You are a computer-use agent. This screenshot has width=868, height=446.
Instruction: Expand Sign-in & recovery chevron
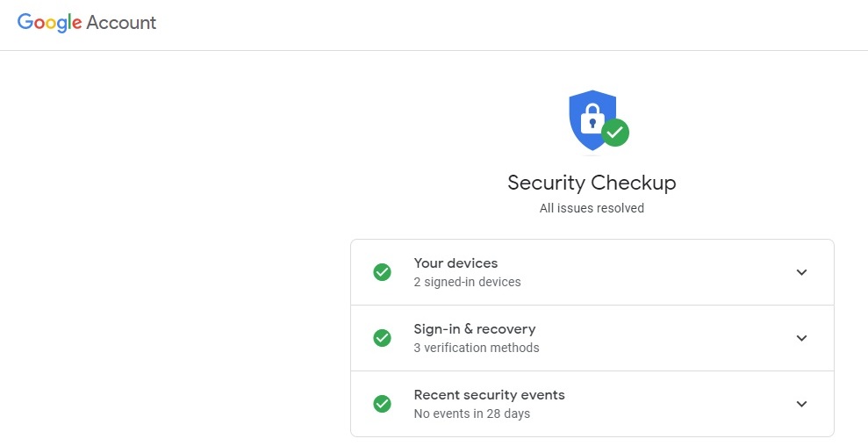click(x=801, y=338)
